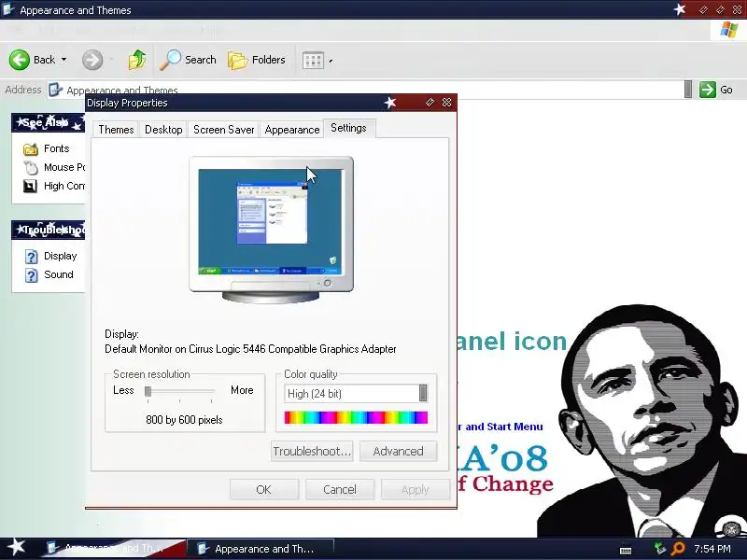Screen dimensions: 747x560
Task: Click the help diamond in Display Properties title bar
Action: 430,103
